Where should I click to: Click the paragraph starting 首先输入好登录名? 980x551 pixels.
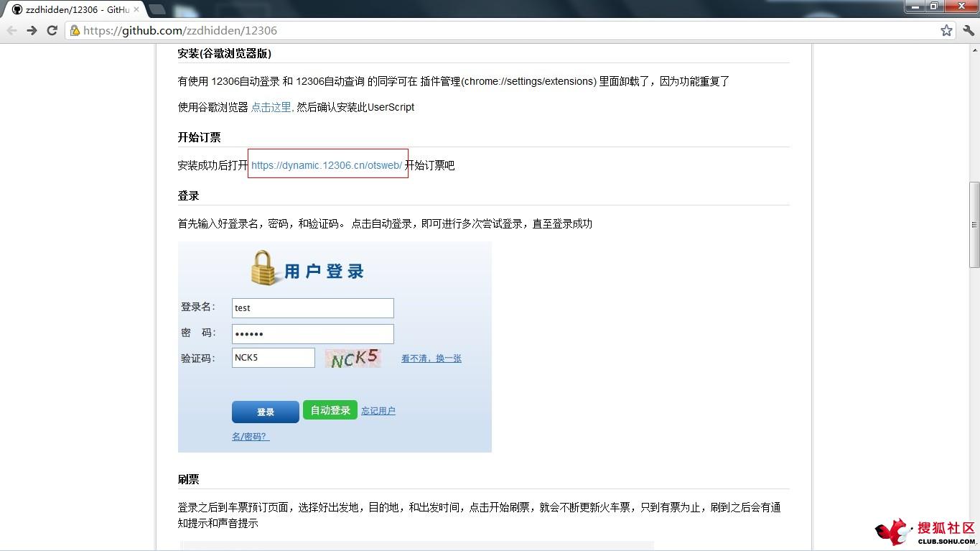(x=385, y=223)
